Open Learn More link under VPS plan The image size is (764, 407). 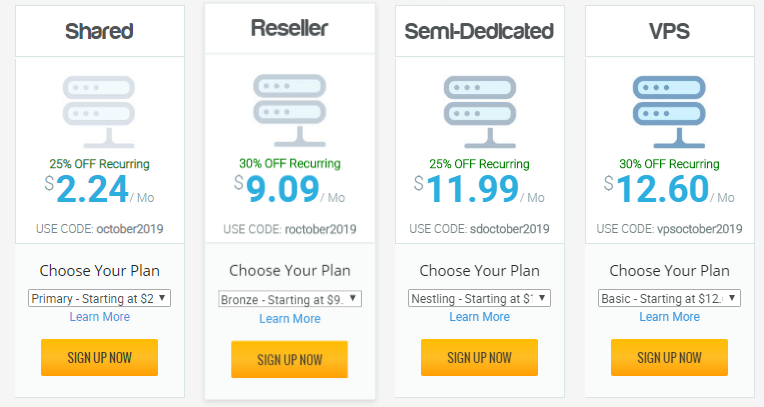(670, 317)
